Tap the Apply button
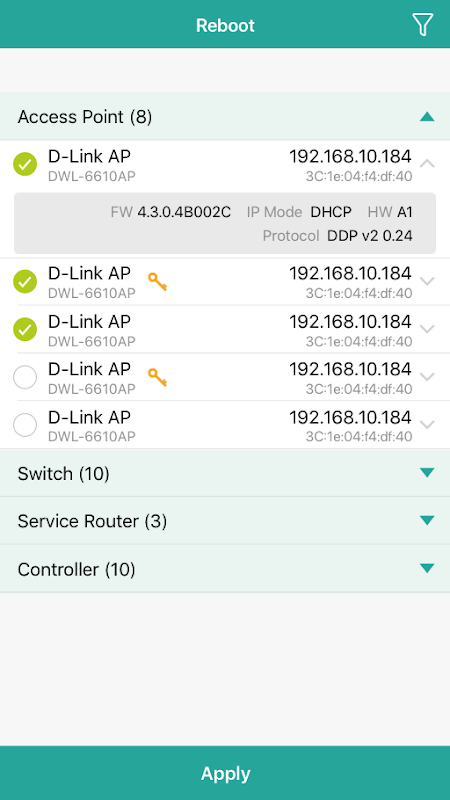450x800 pixels. pyautogui.click(x=225, y=773)
